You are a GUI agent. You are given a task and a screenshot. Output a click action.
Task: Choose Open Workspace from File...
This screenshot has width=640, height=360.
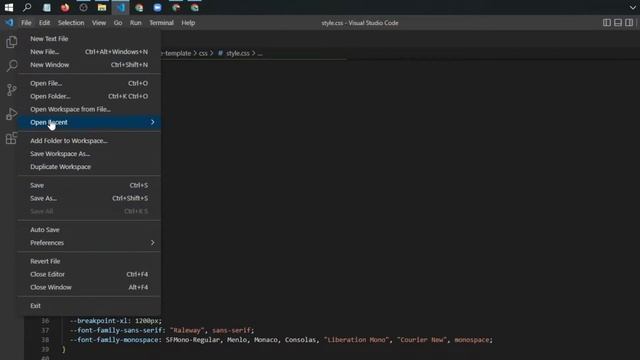89,109
